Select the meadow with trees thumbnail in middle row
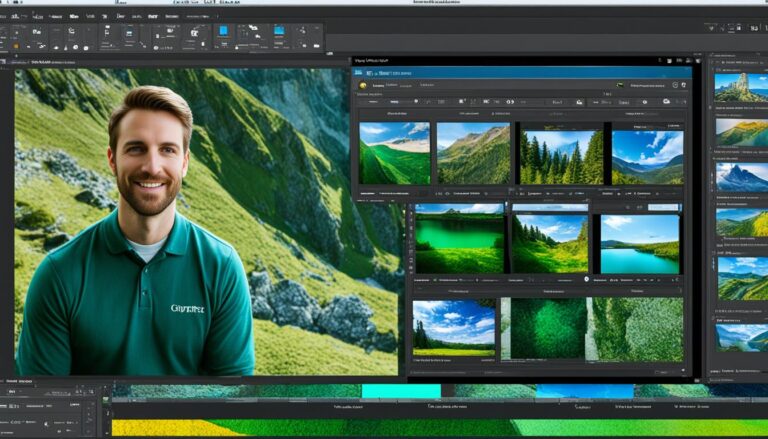This screenshot has width=768, height=439. click(550, 243)
